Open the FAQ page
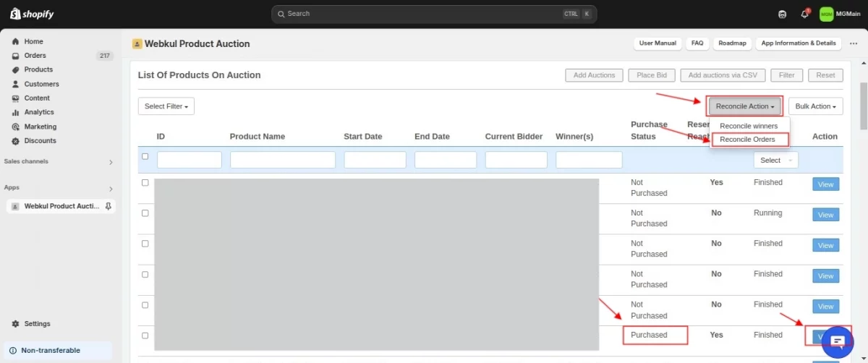Screen dimensions: 868x363 tap(697, 43)
